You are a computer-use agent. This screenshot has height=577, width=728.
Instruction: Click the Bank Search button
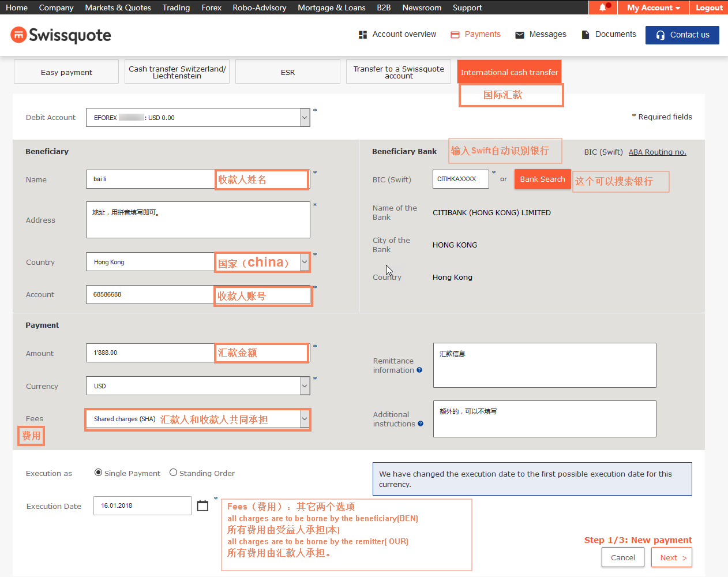[x=542, y=179]
